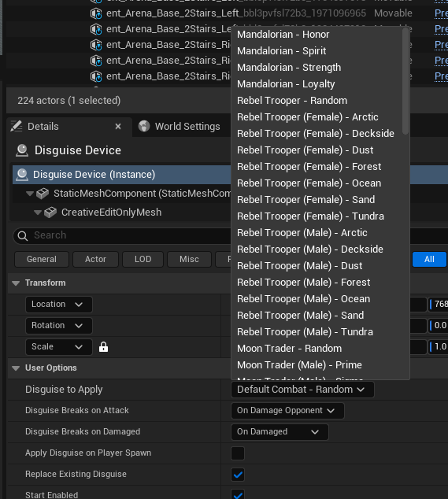Click the disguise list scrollbar thumb
448x499 pixels.
point(405,81)
